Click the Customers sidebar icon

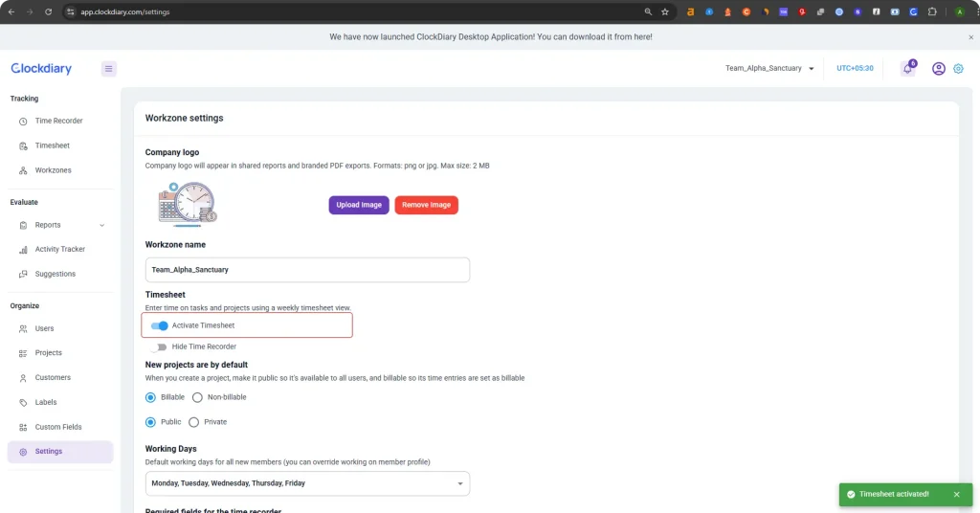[x=23, y=378]
